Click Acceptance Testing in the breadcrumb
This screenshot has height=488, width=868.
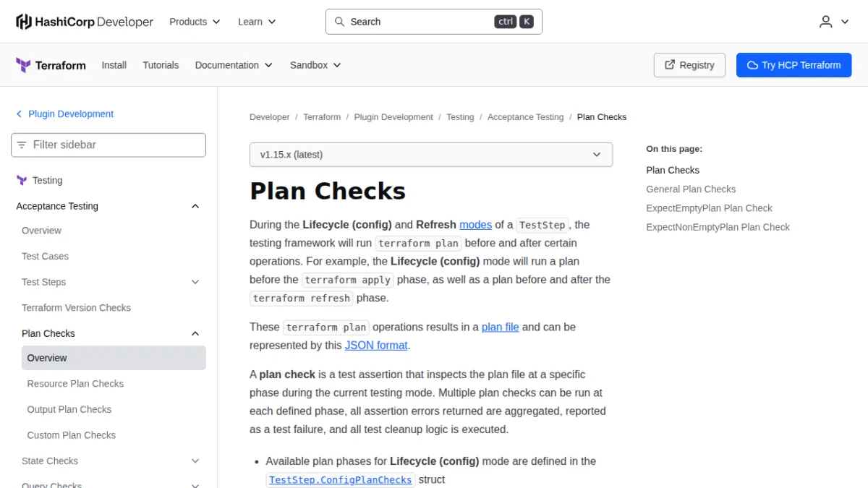pos(525,117)
